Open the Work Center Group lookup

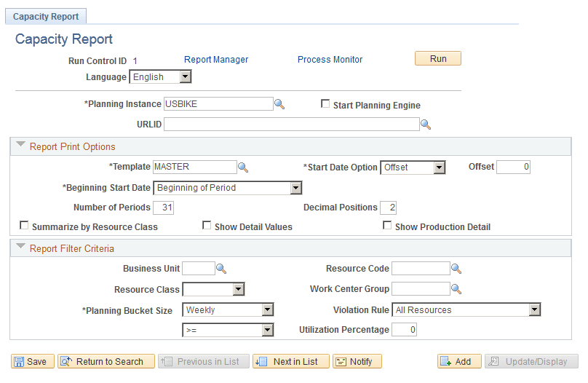coord(456,289)
